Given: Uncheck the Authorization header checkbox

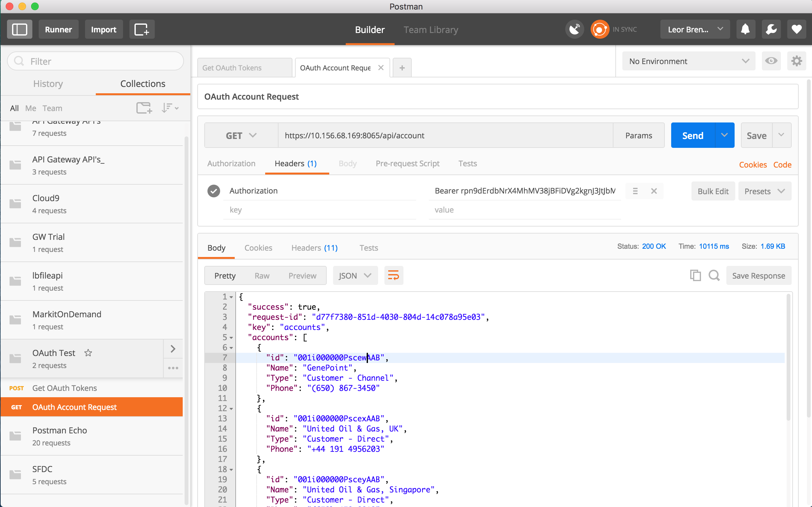Looking at the screenshot, I should [213, 191].
